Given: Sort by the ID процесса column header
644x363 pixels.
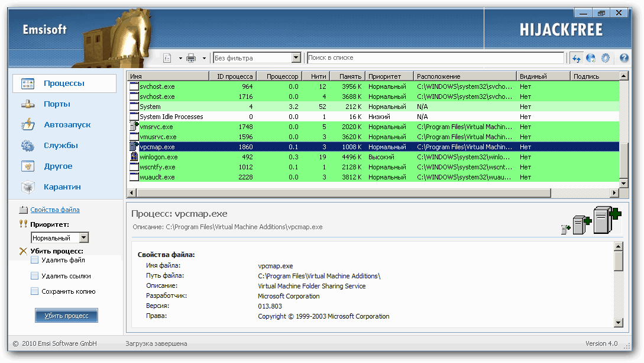Looking at the screenshot, I should coord(233,76).
